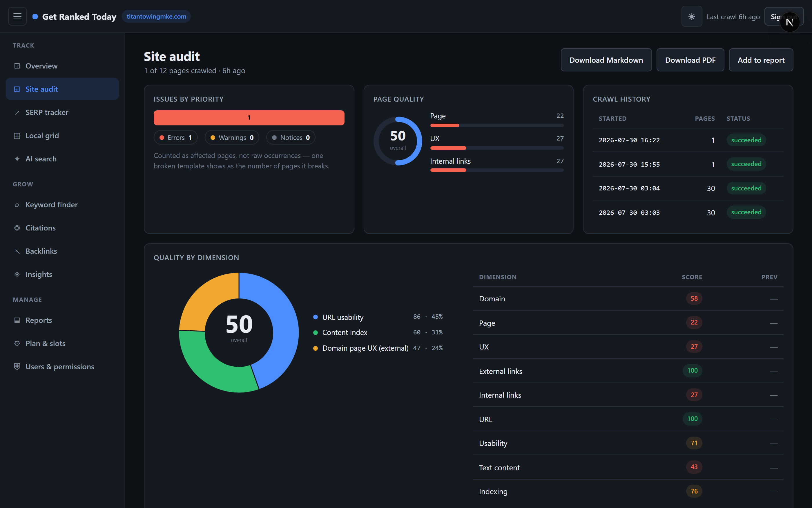
Task: Click Download Markdown button
Action: point(606,60)
